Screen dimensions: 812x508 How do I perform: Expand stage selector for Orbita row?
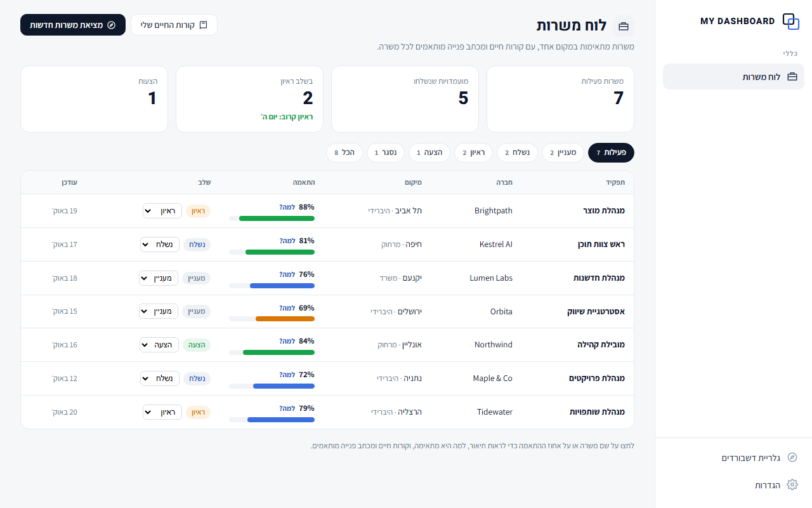click(x=159, y=312)
